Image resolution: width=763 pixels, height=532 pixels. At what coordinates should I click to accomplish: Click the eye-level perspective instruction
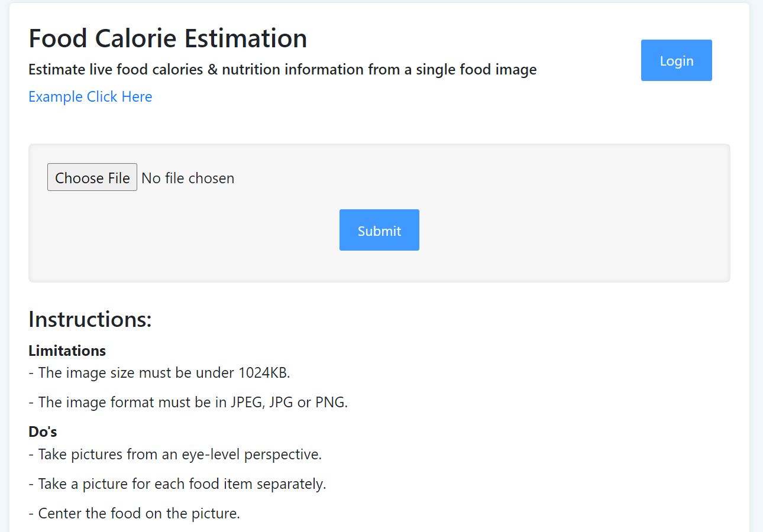180,455
